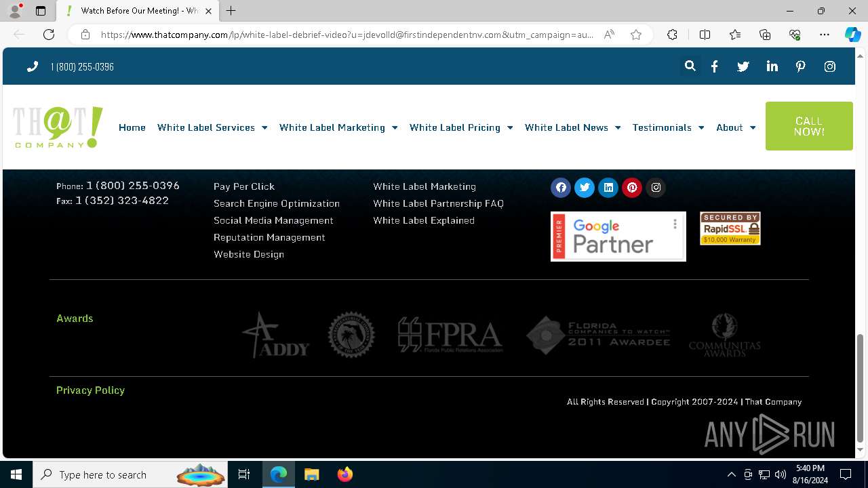The width and height of the screenshot is (868, 488).
Task: Open the Edge profile avatar
Action: [14, 11]
